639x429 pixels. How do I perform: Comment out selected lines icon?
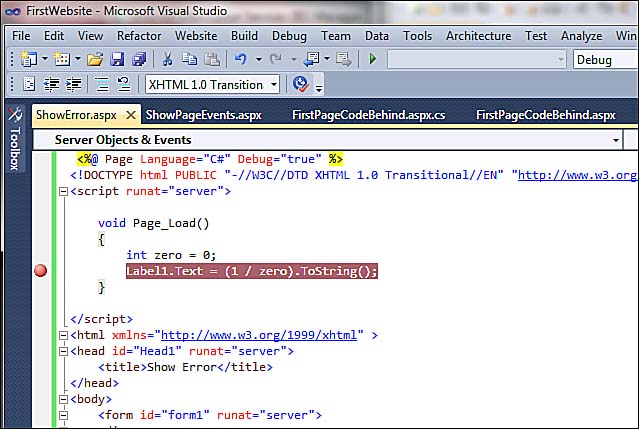pos(101,84)
